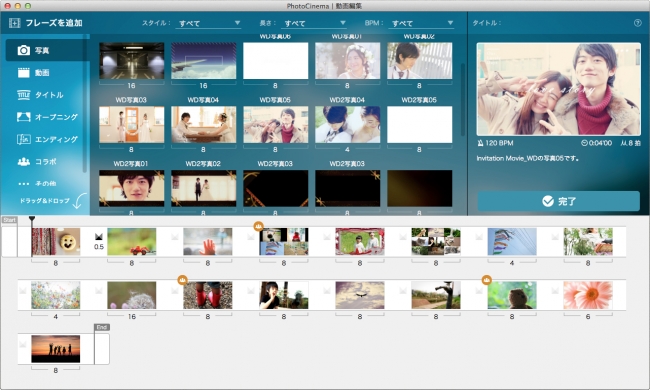Select the red hand timeline clip

tap(208, 242)
